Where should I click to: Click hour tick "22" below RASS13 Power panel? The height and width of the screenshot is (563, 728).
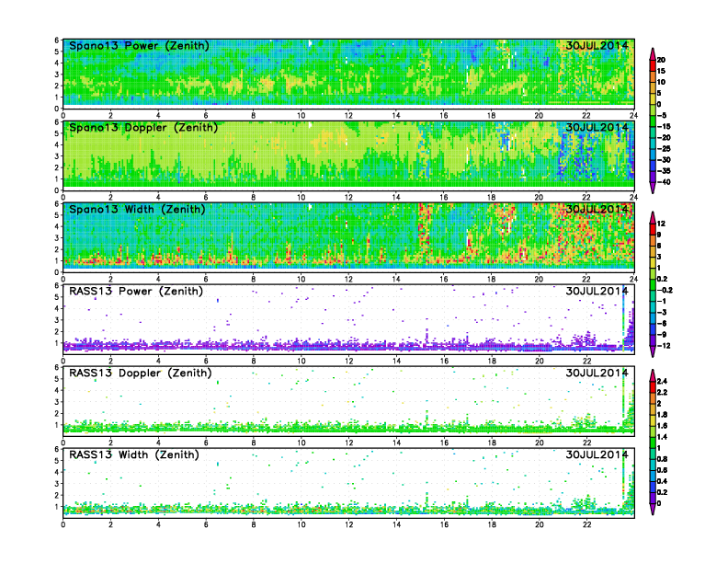pyautogui.click(x=586, y=361)
